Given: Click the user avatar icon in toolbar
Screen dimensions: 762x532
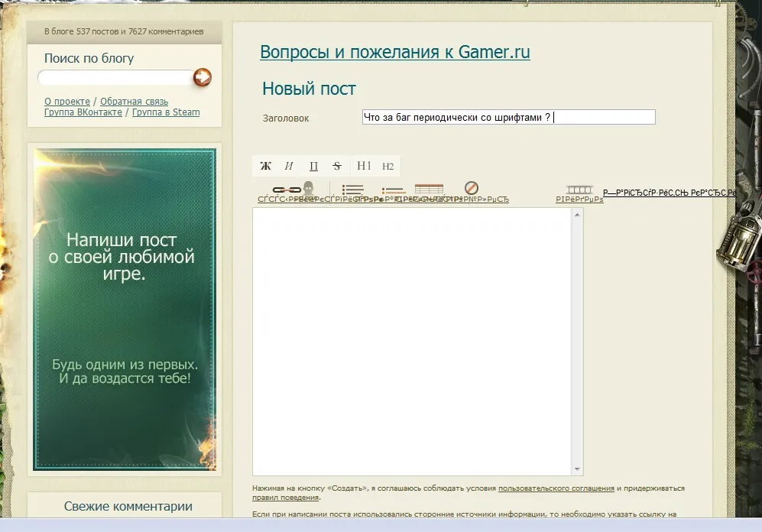Looking at the screenshot, I should [309, 189].
